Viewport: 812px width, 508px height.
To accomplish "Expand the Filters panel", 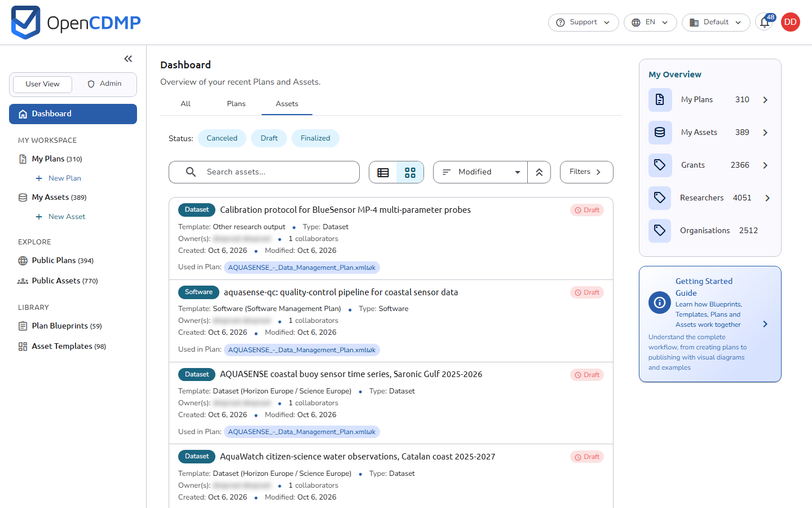I will click(x=586, y=172).
